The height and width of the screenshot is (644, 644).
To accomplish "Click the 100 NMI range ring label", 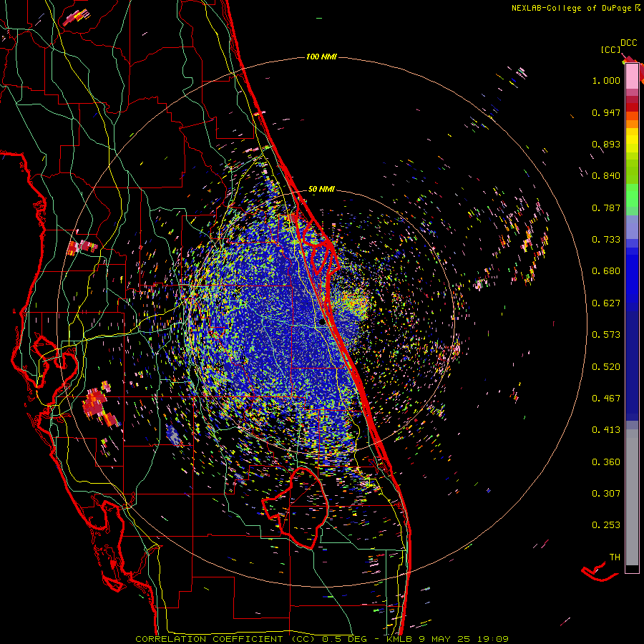I will pyautogui.click(x=321, y=57).
